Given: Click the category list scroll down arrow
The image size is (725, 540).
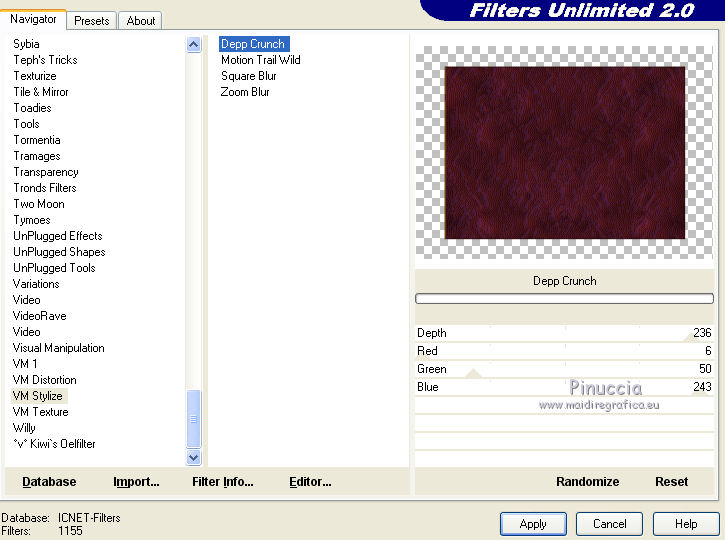Looking at the screenshot, I should click(193, 457).
